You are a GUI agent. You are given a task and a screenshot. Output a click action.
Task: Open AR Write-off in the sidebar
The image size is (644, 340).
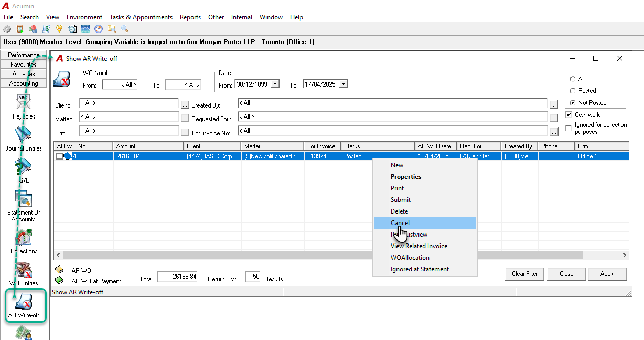point(24,305)
